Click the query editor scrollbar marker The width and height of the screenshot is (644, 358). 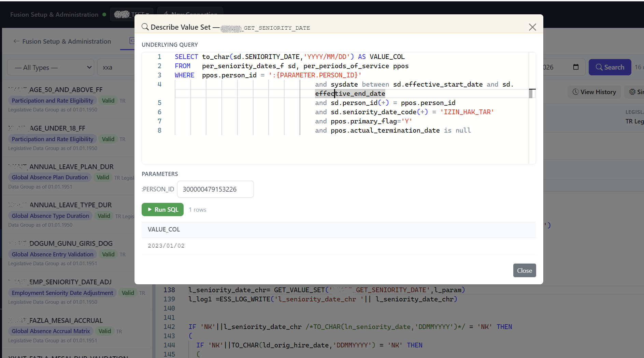pos(531,93)
